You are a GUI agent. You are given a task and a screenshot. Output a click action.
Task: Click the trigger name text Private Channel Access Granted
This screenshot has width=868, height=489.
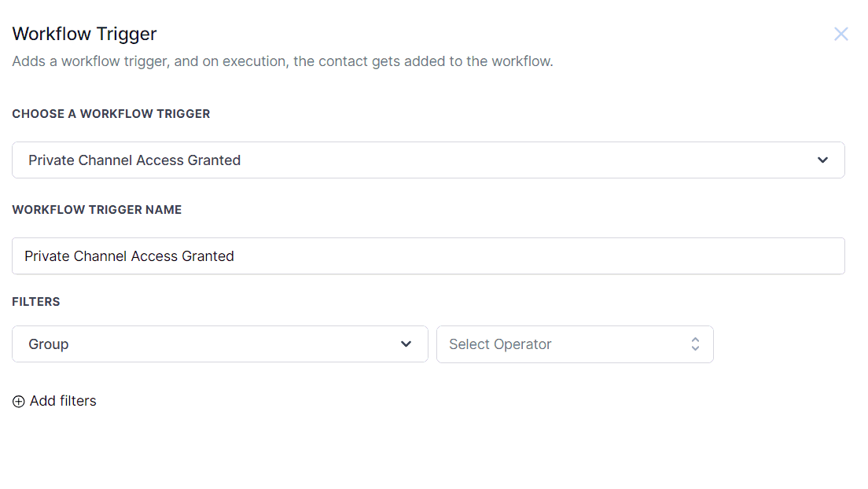pyautogui.click(x=129, y=256)
